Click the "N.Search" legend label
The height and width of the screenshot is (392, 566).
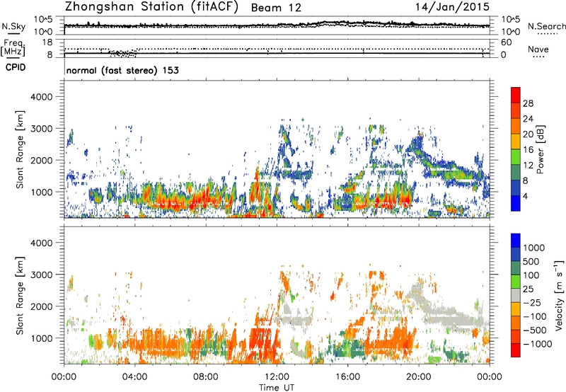pos(547,26)
